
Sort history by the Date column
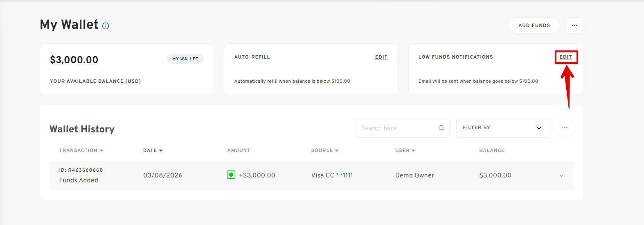(153, 150)
